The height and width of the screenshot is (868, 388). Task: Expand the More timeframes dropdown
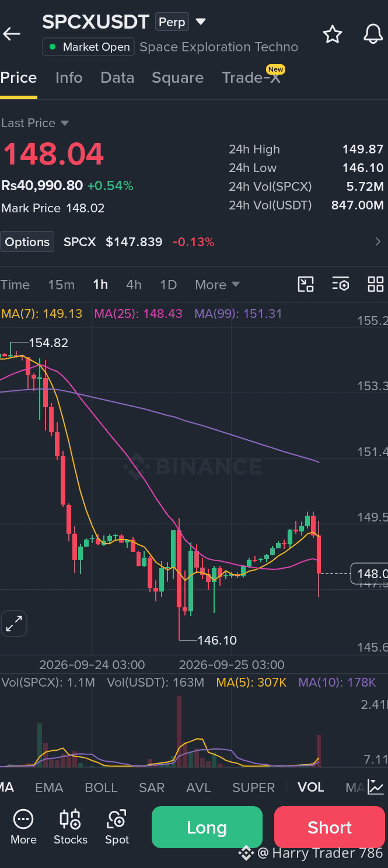pos(217,285)
